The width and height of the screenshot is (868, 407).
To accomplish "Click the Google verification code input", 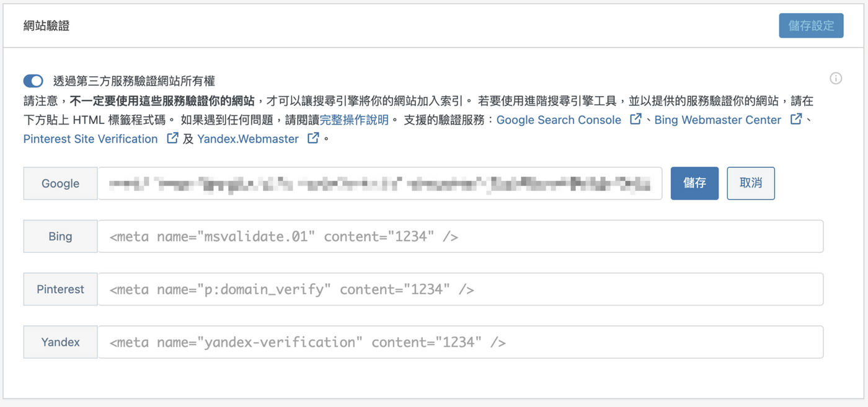I will [x=379, y=183].
